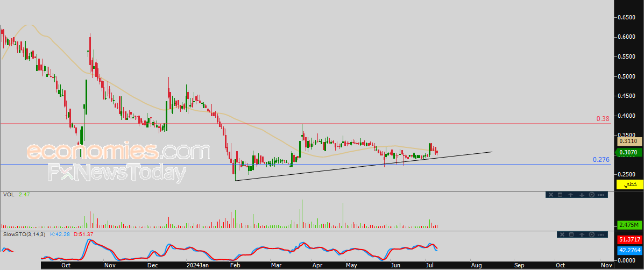
Task: Click the yellow Arabic scale-type button
Action: 629,184
